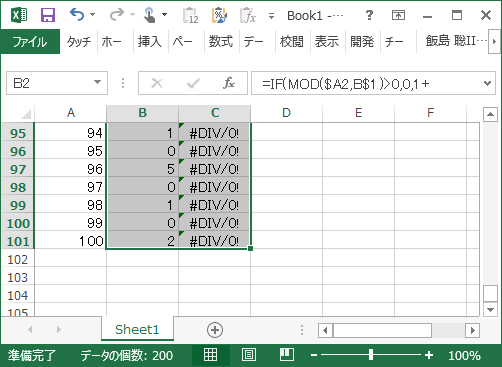This screenshot has height=367, width=502.
Task: Switch to Page Layout view
Action: 249,355
